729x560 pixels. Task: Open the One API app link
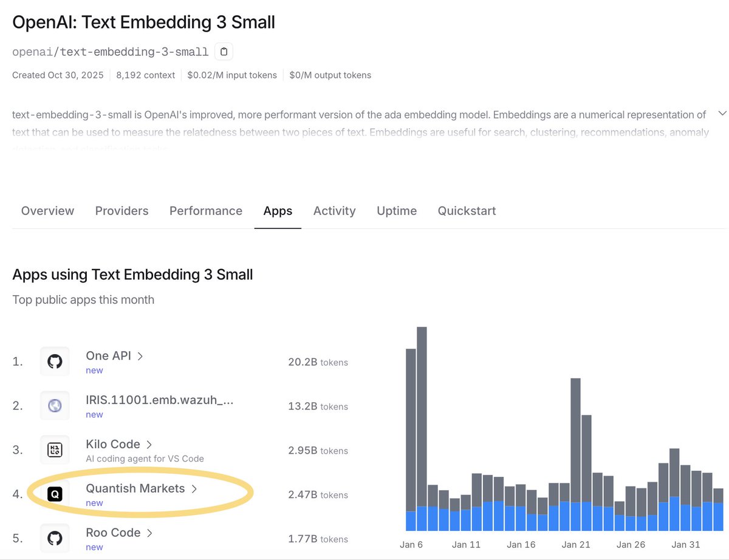[108, 356]
